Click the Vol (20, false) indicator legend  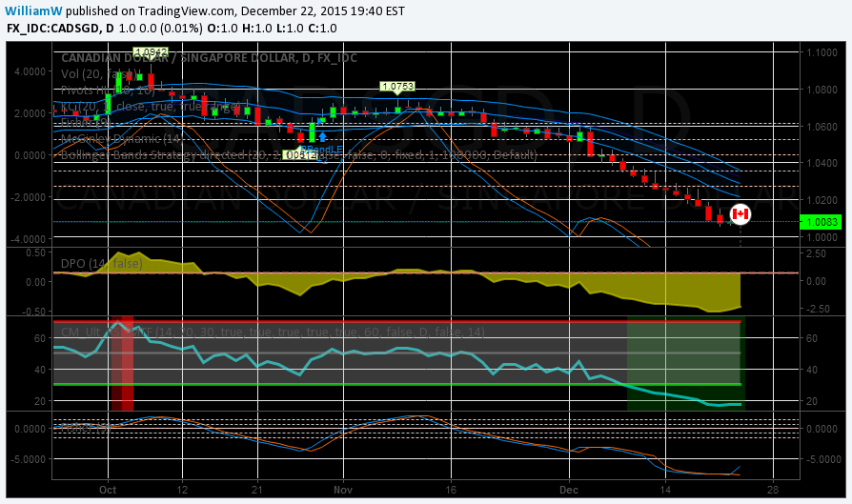point(98,74)
